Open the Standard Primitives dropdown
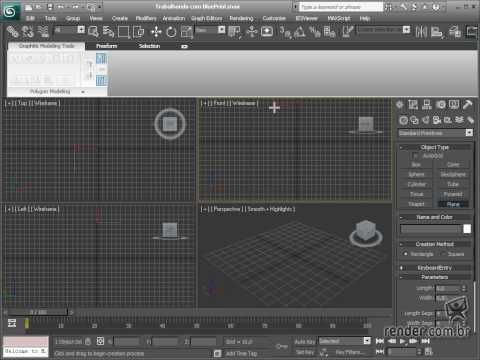The height and width of the screenshot is (360, 480). (436, 133)
